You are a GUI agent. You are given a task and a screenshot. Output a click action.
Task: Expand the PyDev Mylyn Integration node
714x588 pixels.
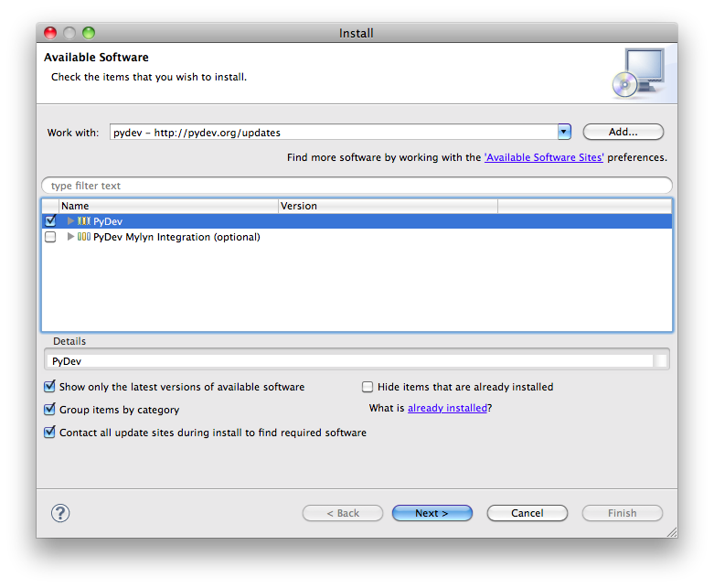coord(70,237)
